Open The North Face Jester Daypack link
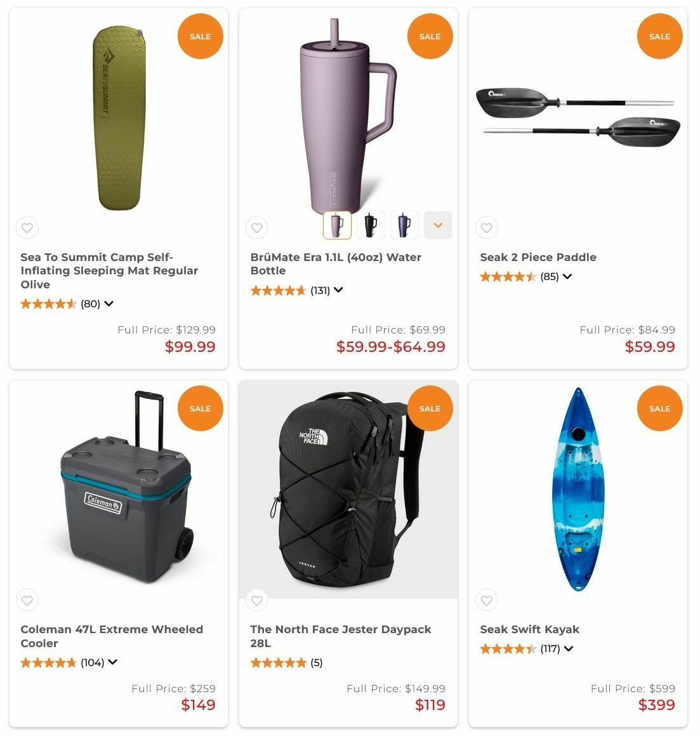Viewport: 700px width, 736px height. click(x=341, y=636)
